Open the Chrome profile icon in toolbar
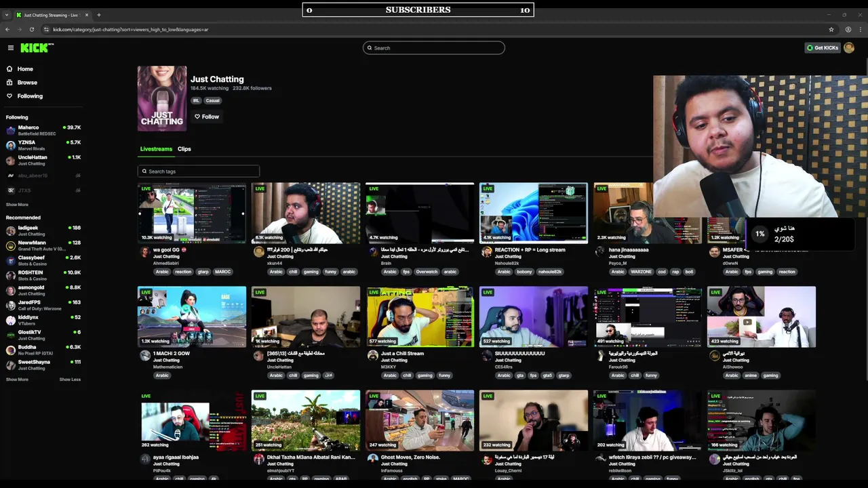This screenshot has height=488, width=868. click(x=848, y=29)
